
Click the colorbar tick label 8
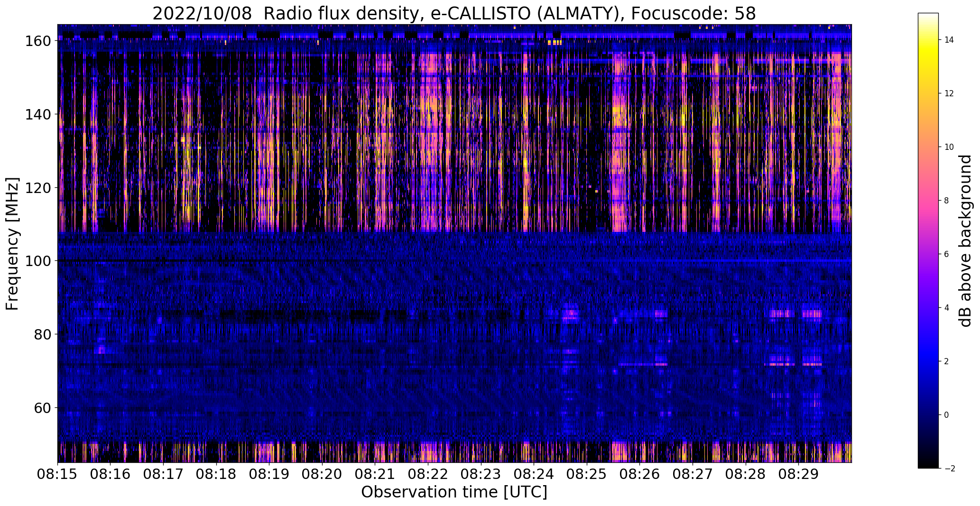[947, 201]
